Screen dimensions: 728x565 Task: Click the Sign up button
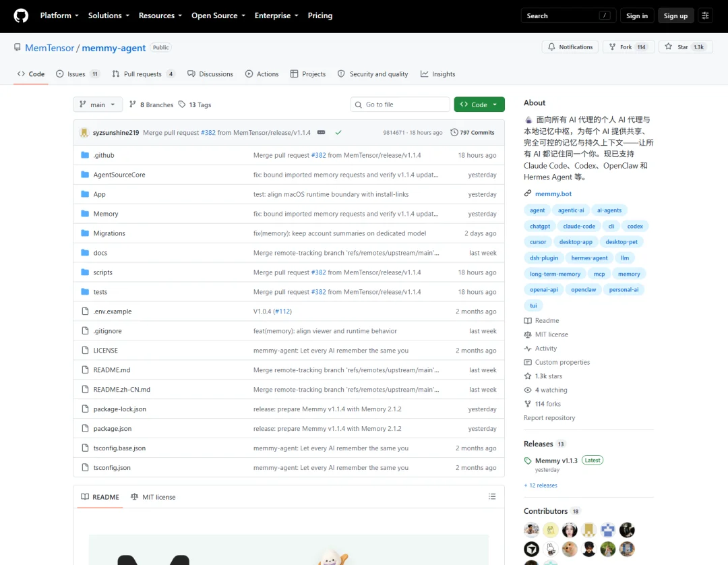click(x=675, y=16)
